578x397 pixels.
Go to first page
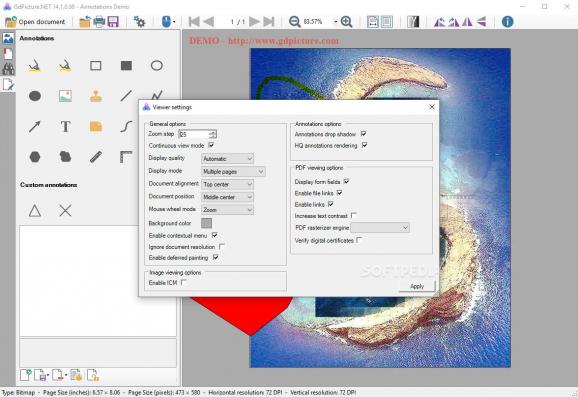click(194, 22)
